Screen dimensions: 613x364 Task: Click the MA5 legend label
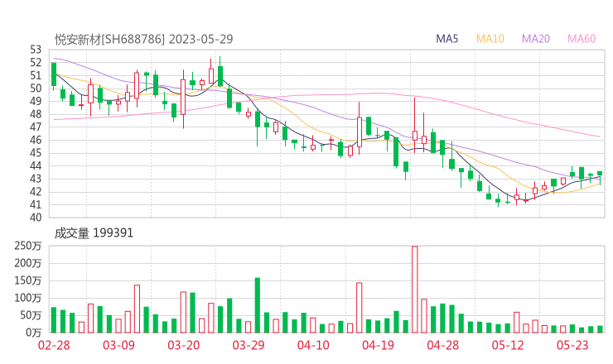coord(446,39)
